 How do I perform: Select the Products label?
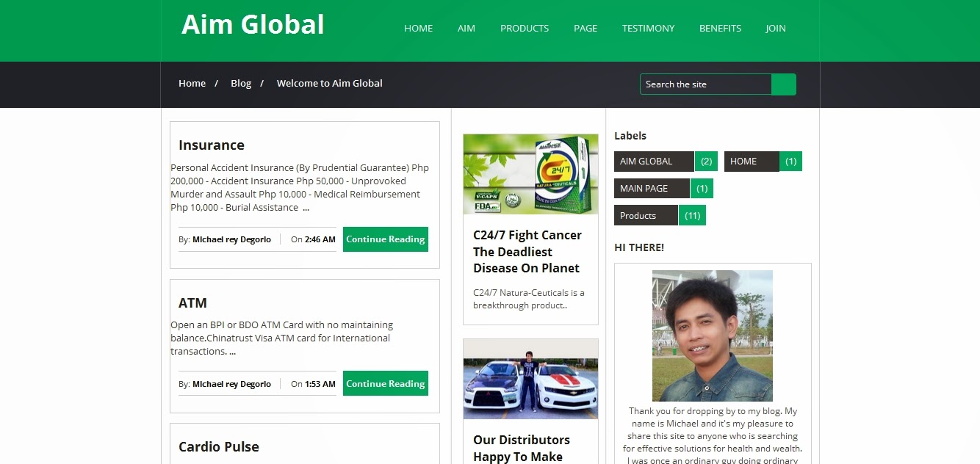[646, 216]
